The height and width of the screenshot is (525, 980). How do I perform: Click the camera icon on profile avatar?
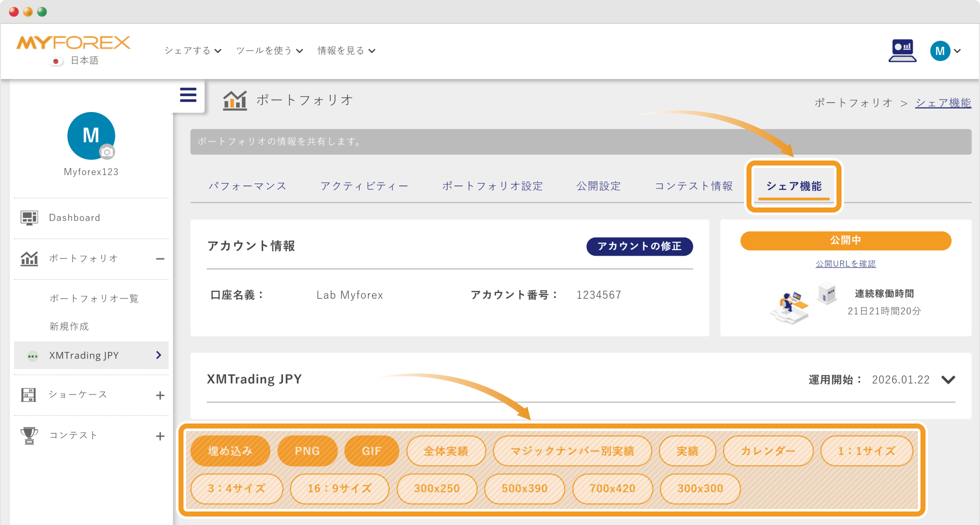pyautogui.click(x=106, y=152)
